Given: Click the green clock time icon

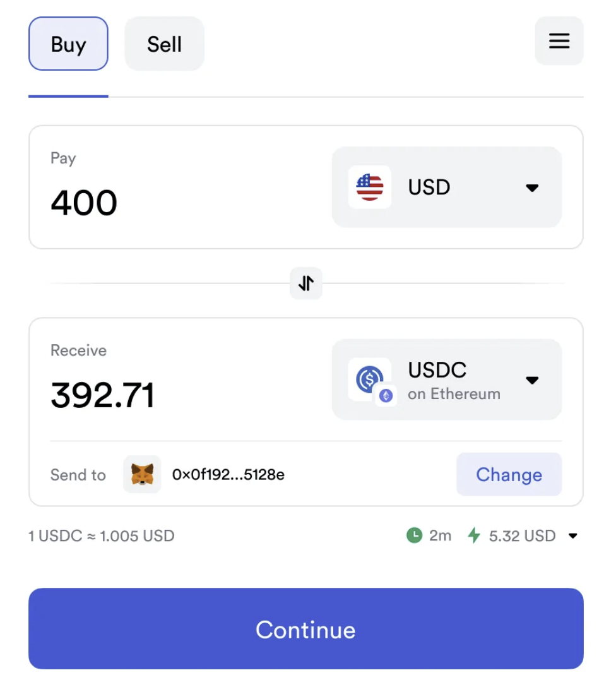Looking at the screenshot, I should tap(414, 535).
